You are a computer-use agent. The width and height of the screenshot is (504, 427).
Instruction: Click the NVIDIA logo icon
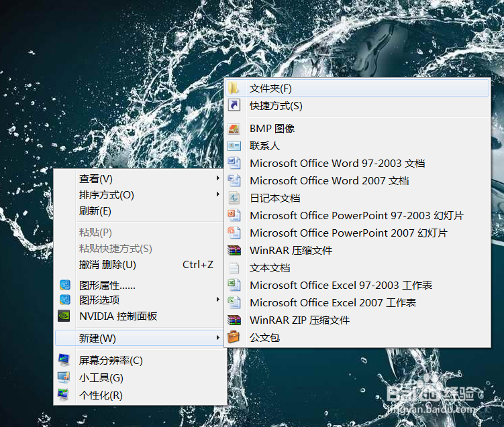click(64, 316)
